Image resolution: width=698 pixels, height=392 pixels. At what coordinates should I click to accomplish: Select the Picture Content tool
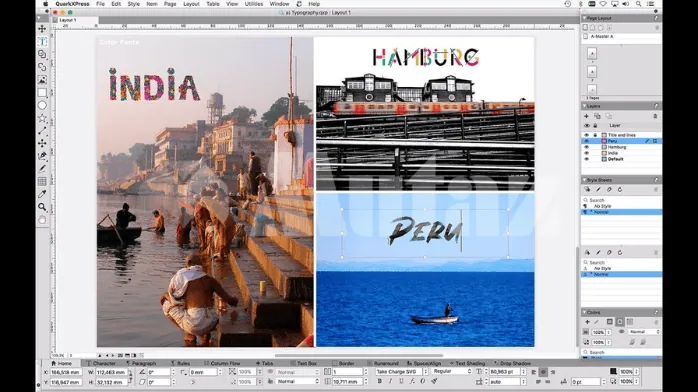click(x=42, y=80)
